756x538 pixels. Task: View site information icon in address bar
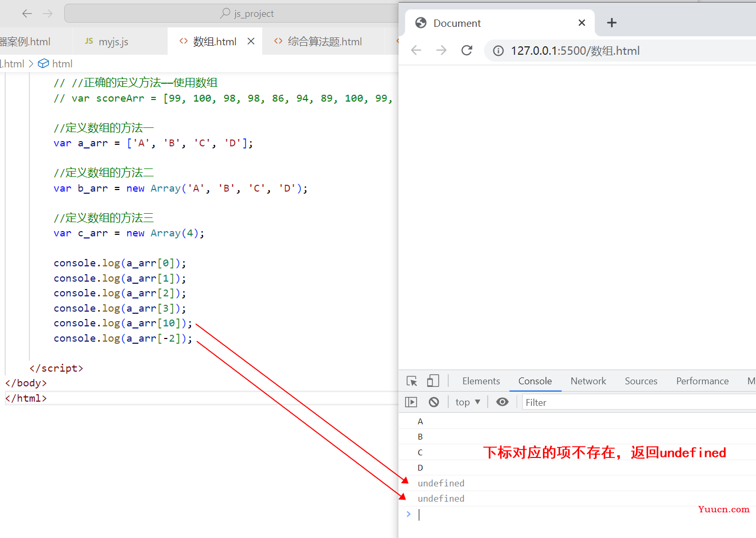[498, 51]
